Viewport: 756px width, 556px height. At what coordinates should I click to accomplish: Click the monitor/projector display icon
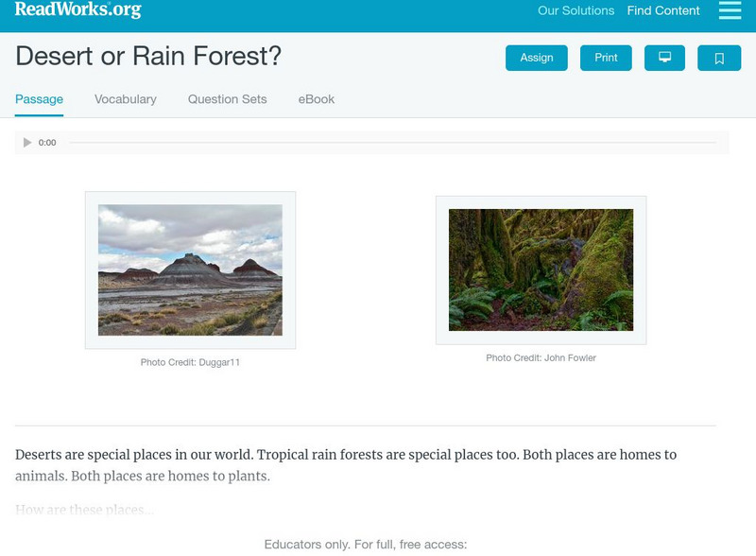pos(665,57)
